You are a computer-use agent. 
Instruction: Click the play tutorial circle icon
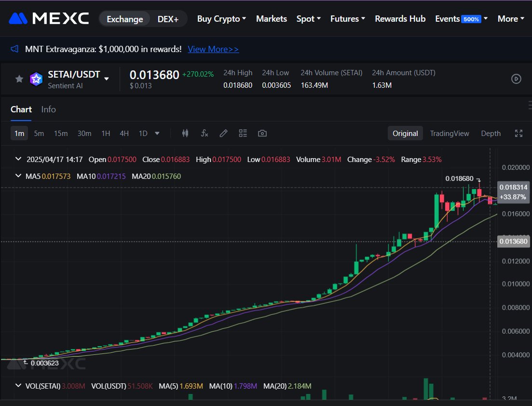516,79
